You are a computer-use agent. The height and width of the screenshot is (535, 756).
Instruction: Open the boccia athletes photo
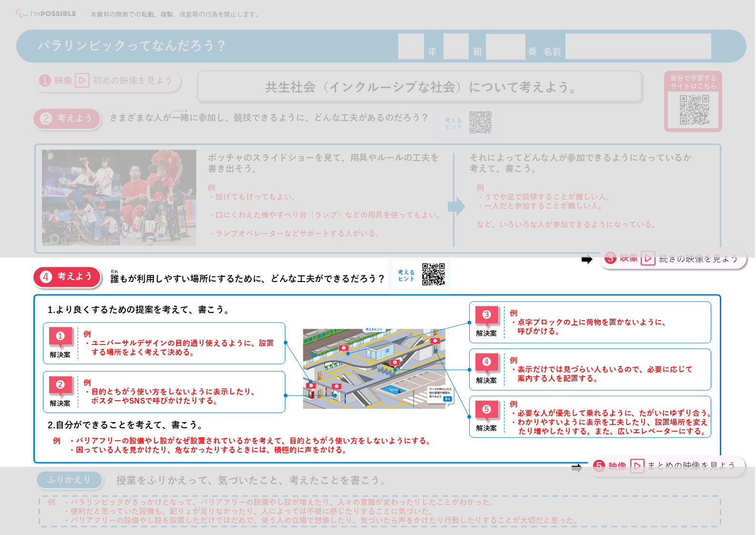coord(119,198)
